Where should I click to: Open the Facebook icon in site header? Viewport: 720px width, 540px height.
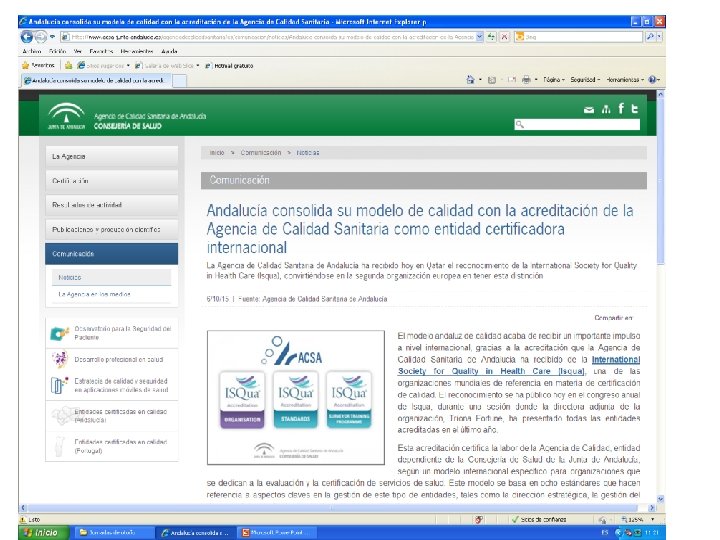pos(621,108)
